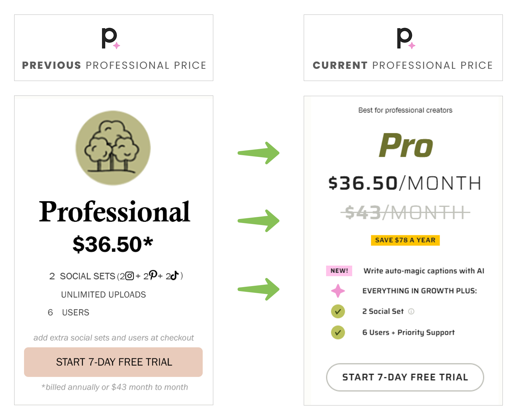The height and width of the screenshot is (420, 517).
Task: Click the NEW! badge for AI captions
Action: 339,271
